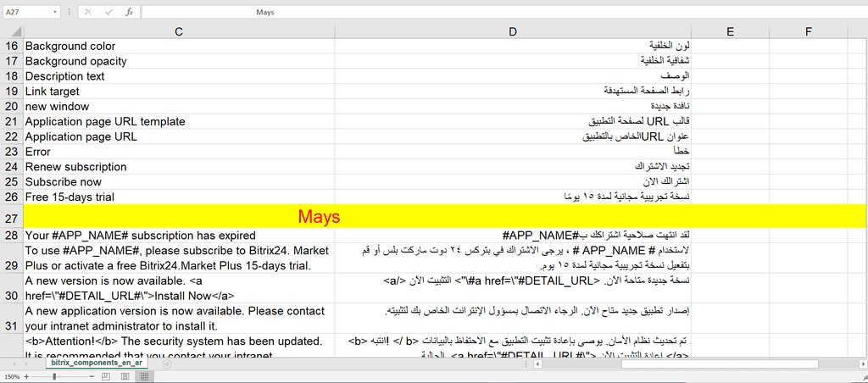Select row 23 header

(12, 152)
